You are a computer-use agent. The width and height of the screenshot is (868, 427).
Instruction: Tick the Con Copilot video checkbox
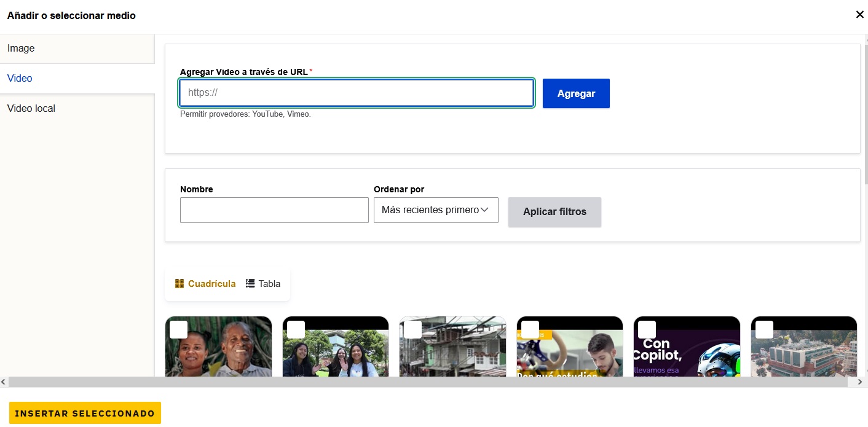point(647,330)
